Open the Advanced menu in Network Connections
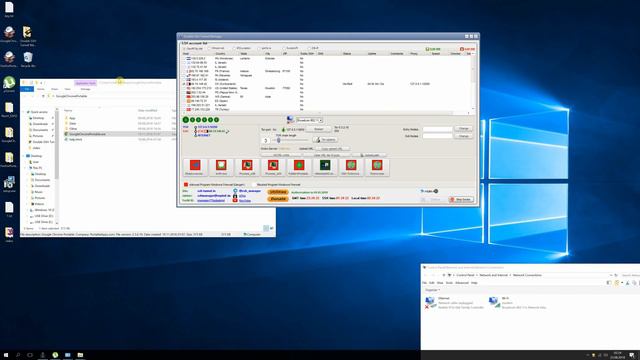The width and height of the screenshot is (640, 360). click(462, 282)
